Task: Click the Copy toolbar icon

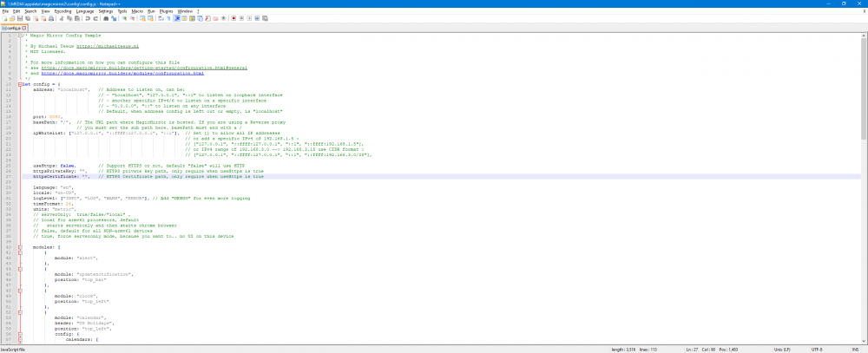Action: click(x=69, y=18)
